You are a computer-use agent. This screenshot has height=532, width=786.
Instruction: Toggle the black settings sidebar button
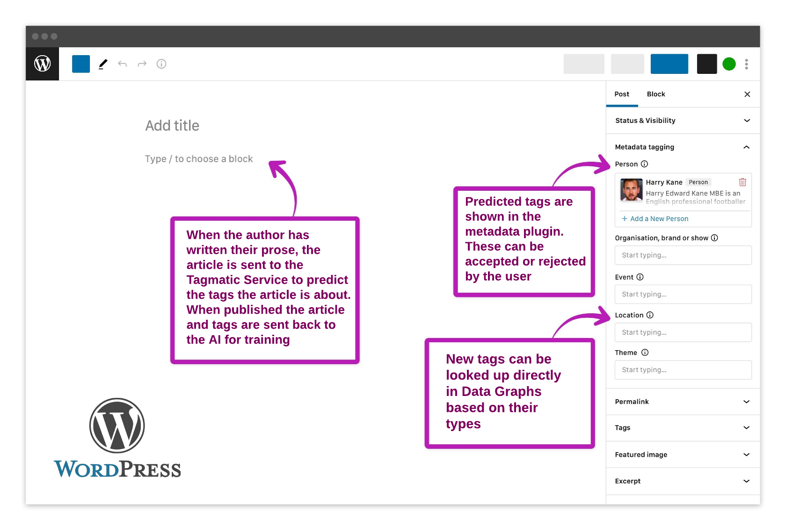click(706, 64)
